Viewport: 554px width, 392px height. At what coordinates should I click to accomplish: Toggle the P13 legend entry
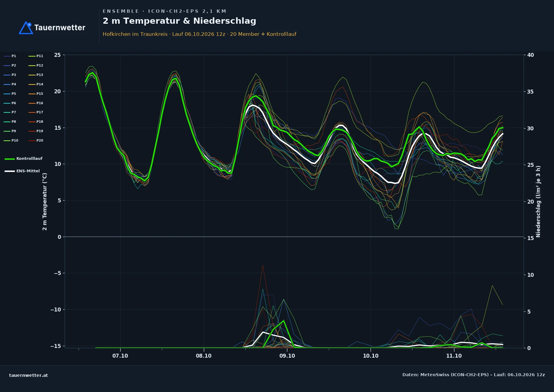36,75
